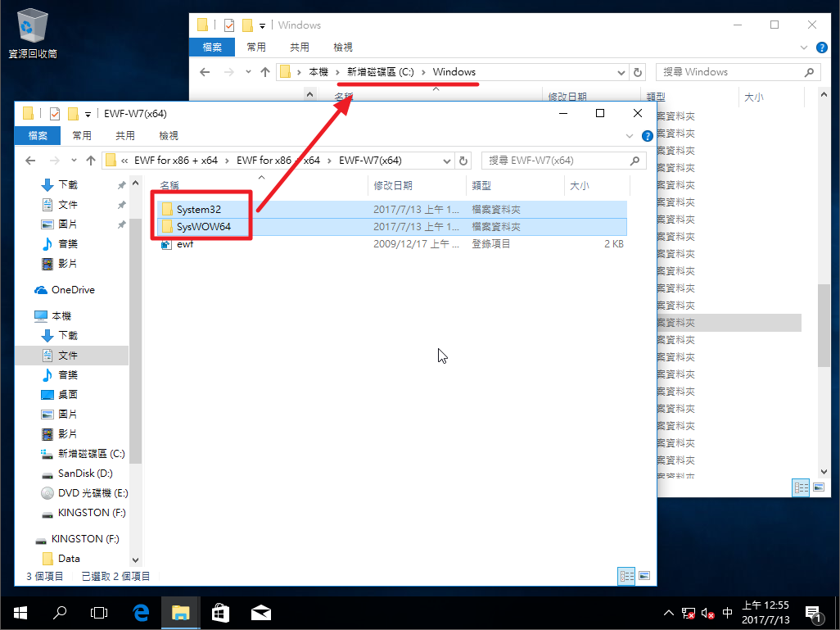This screenshot has height=630, width=840.
Task: Expand the ribbon in EWF-W7(x64) window
Action: (x=630, y=136)
